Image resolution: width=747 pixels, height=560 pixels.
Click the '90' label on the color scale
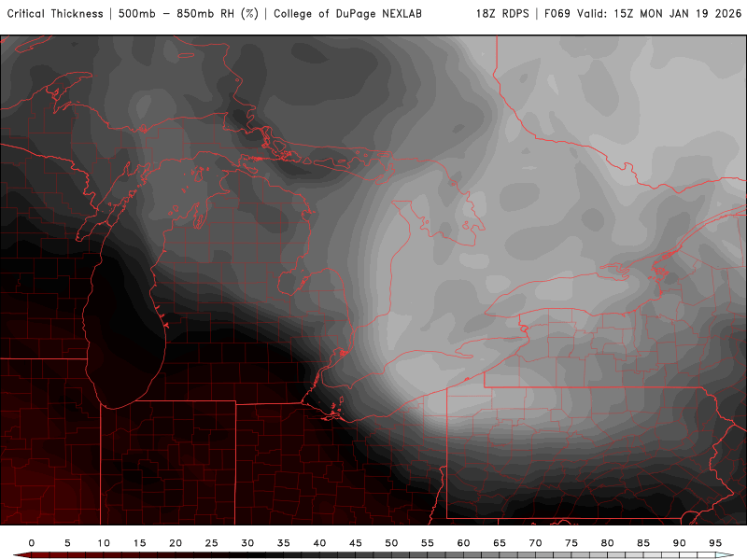(680, 543)
